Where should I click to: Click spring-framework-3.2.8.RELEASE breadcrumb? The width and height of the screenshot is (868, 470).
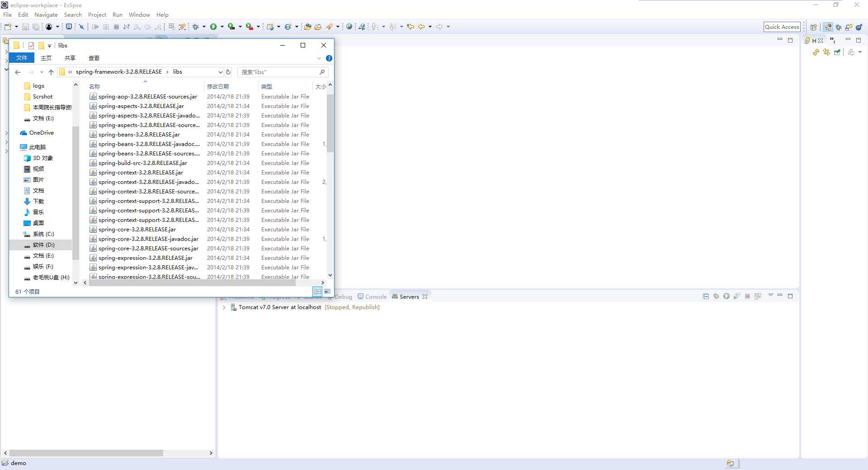[118, 72]
